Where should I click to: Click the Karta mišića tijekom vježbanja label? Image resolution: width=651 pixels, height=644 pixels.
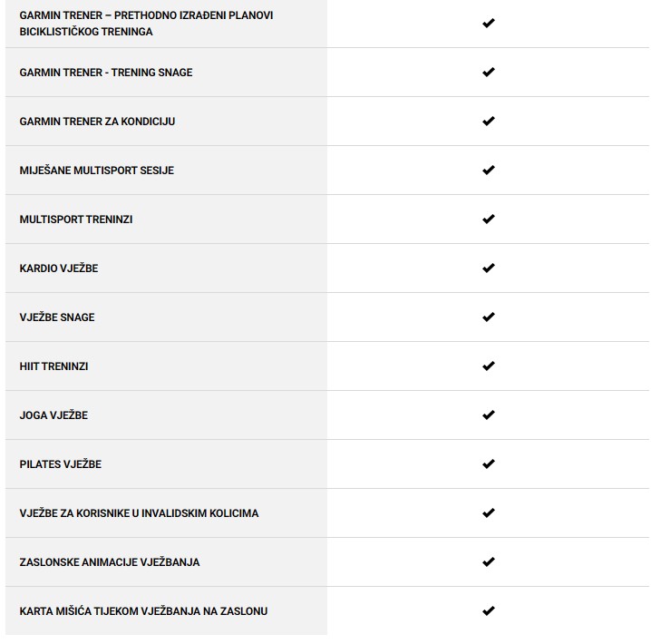[x=143, y=611]
